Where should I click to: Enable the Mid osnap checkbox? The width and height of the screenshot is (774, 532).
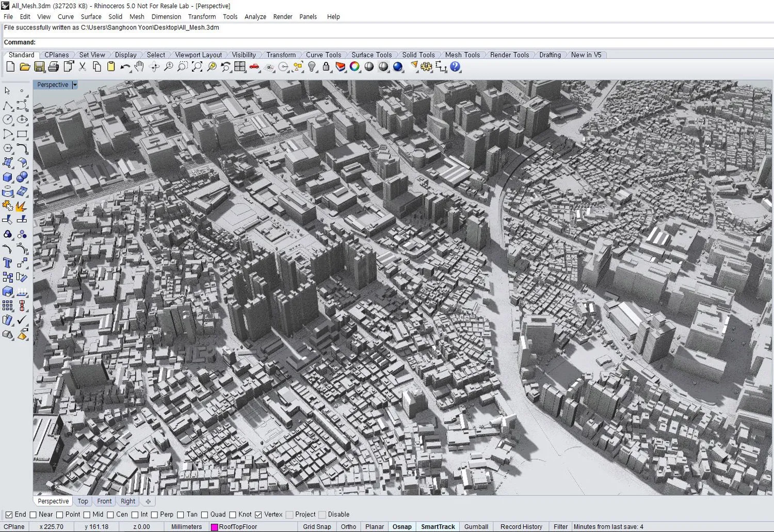click(87, 514)
